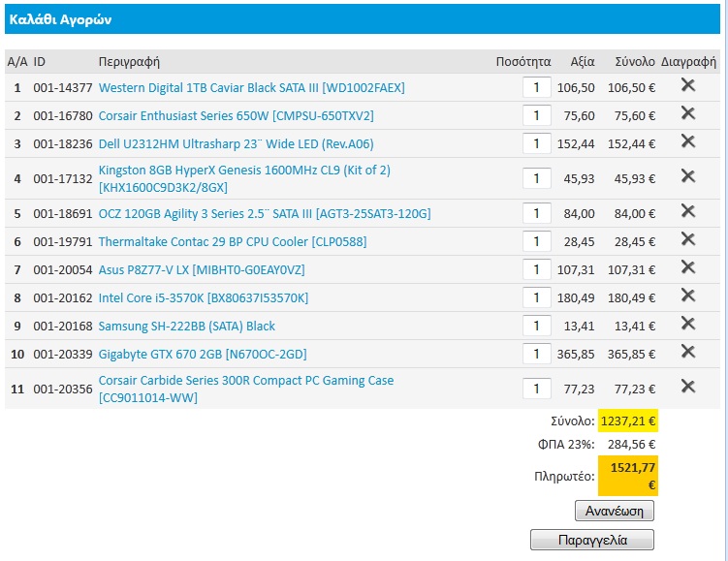Edit quantity field for Asus P8Z77-V row
This screenshot has height=561, width=728.
pos(537,269)
